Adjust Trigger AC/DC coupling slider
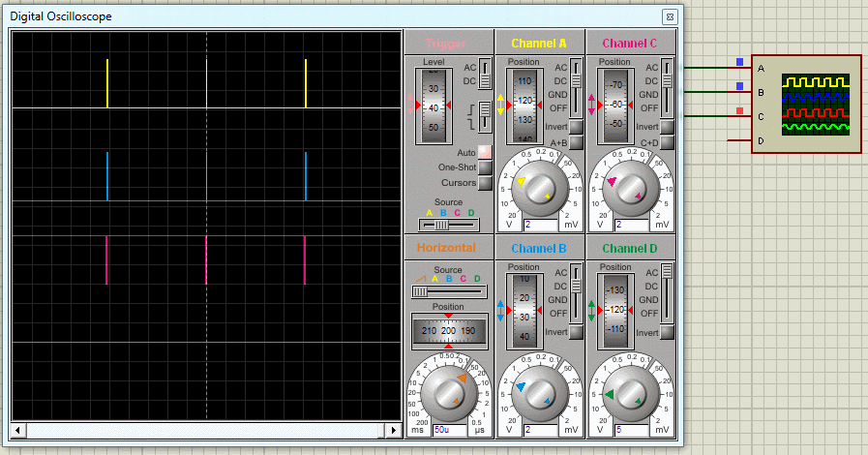The width and height of the screenshot is (868, 455). point(485,74)
